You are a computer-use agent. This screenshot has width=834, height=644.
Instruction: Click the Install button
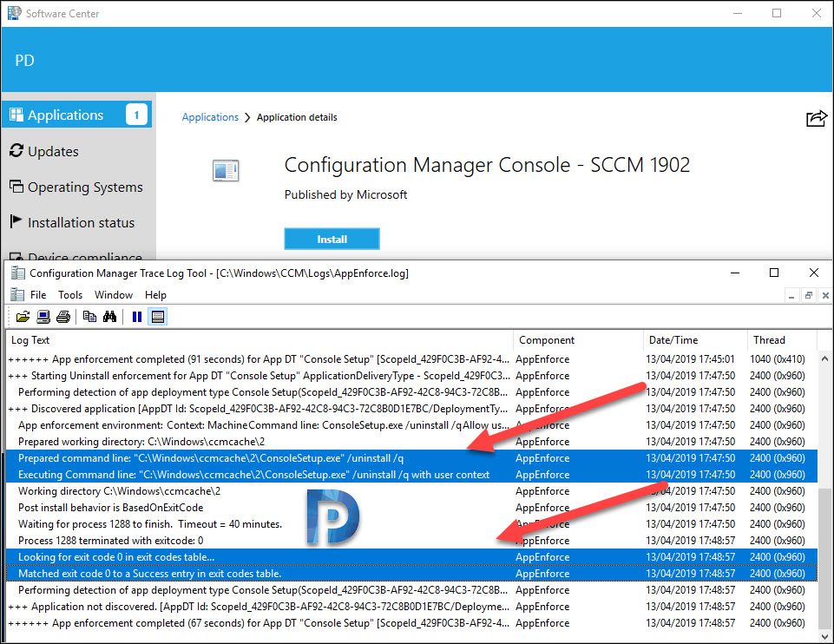[x=332, y=239]
